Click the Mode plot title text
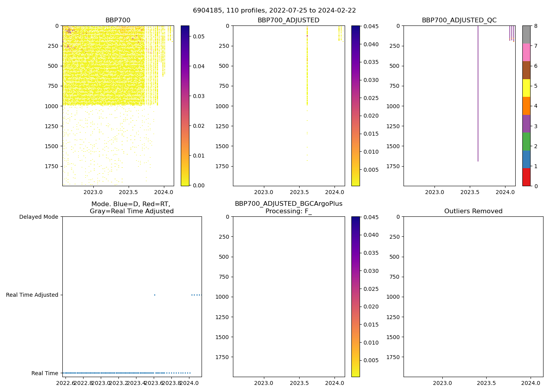 [131, 207]
